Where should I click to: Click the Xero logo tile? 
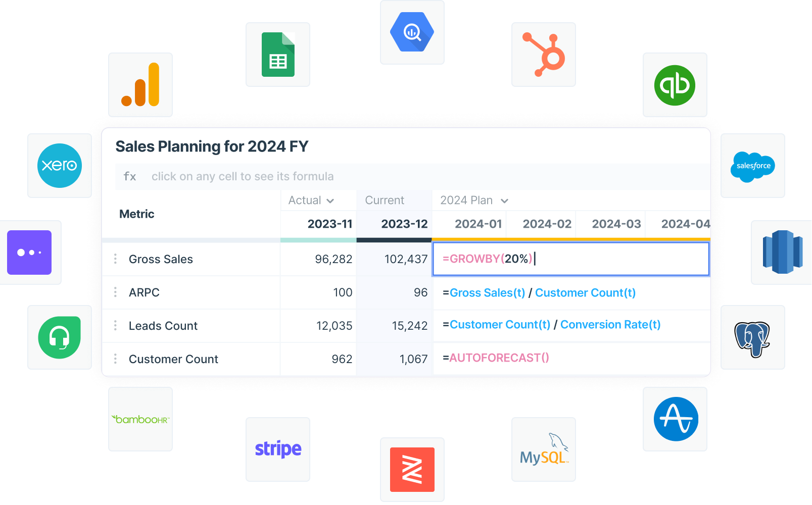point(60,166)
